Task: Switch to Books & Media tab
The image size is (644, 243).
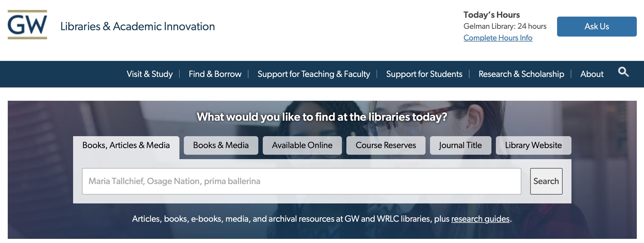Action: pos(221,145)
